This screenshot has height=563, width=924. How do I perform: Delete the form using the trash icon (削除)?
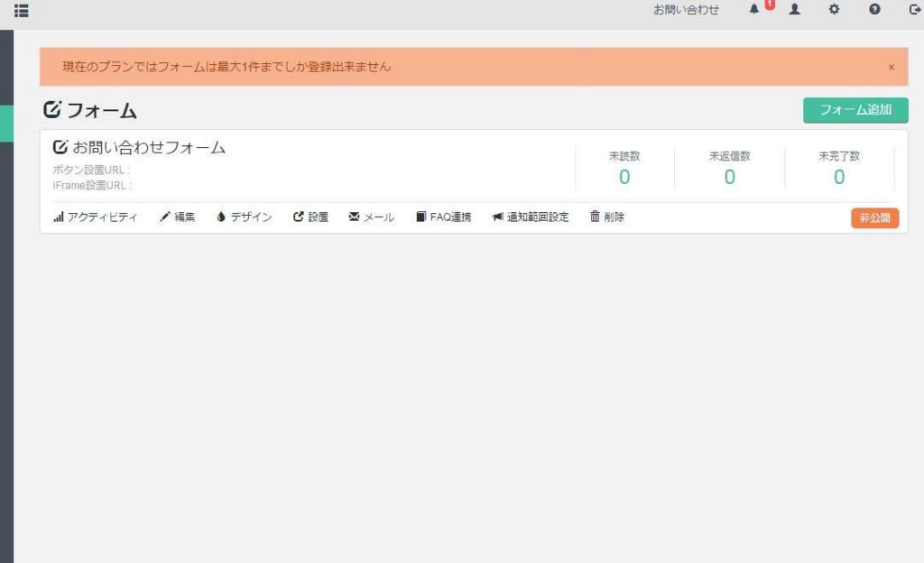click(605, 217)
